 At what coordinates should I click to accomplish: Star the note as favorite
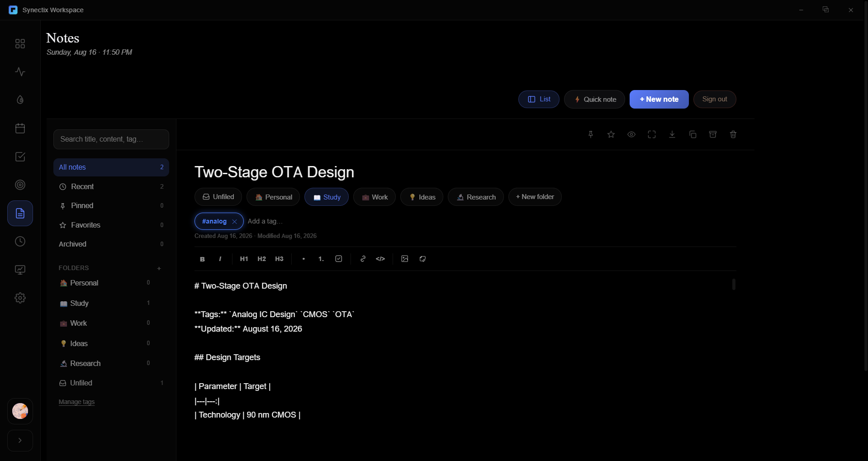tap(611, 134)
